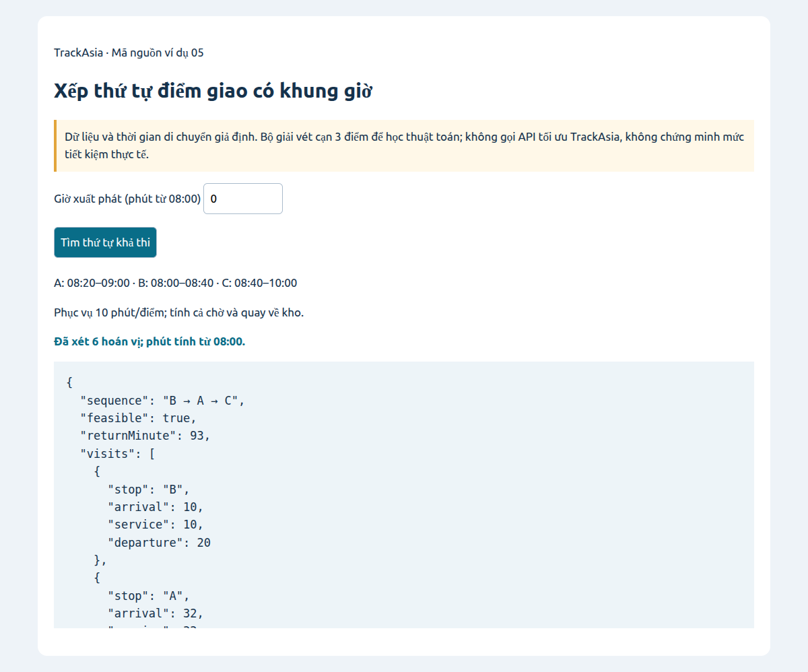808x672 pixels.
Task: Click the label "Giờ xuất phát (phút từ 08:00)"
Action: click(x=127, y=199)
